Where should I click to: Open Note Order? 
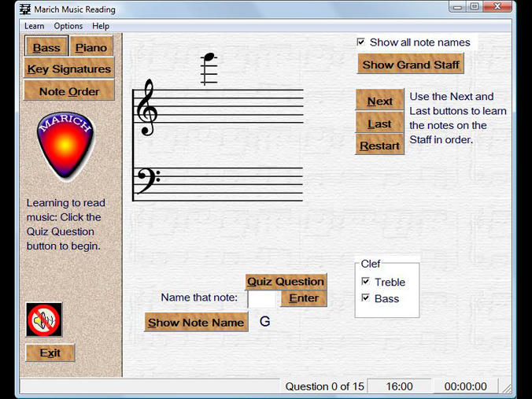click(69, 91)
